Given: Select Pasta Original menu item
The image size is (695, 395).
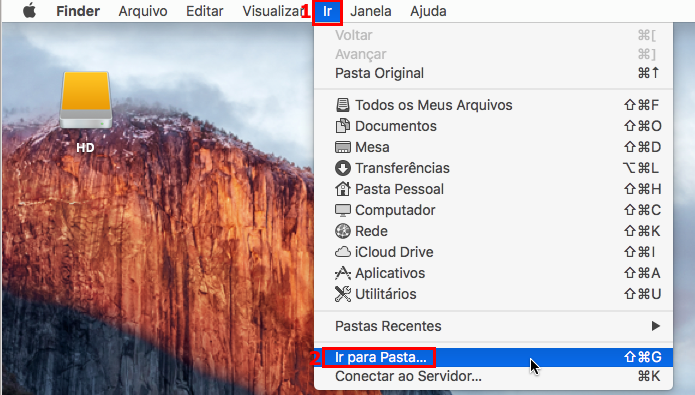Looking at the screenshot, I should point(493,73).
